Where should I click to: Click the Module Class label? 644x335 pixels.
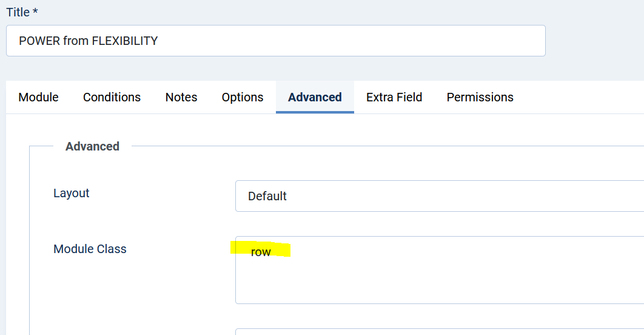pyautogui.click(x=90, y=249)
